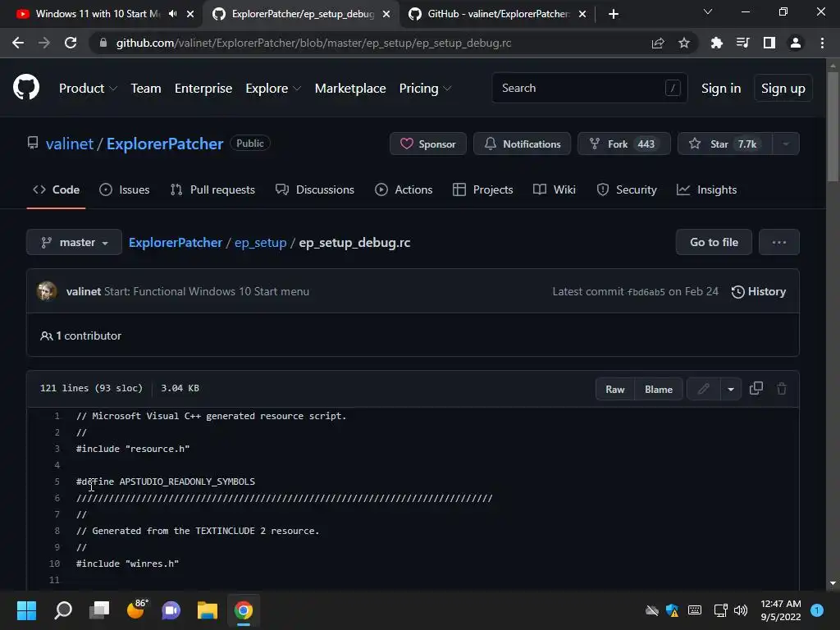
Task: Click the delete file trash icon
Action: point(782,388)
